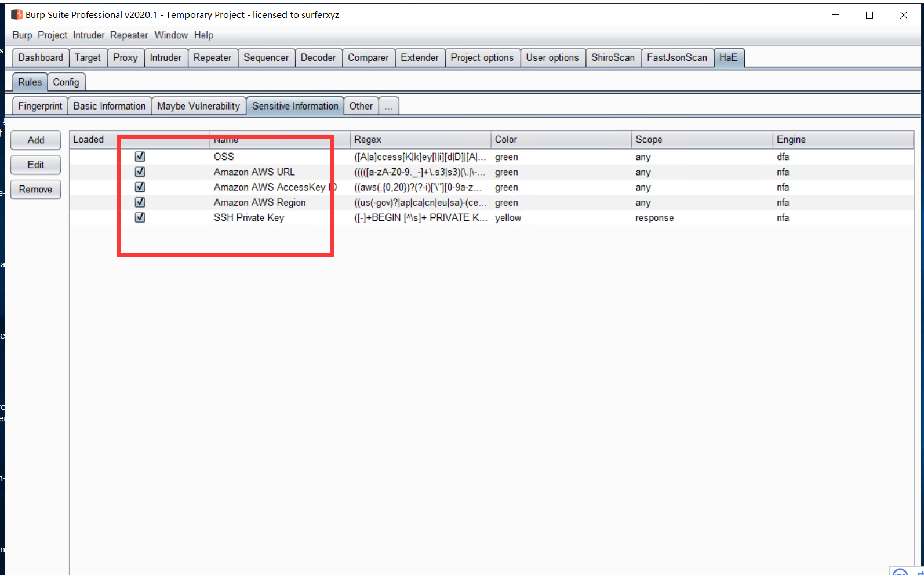
Task: Switch to the ShiroScan tab
Action: (613, 57)
